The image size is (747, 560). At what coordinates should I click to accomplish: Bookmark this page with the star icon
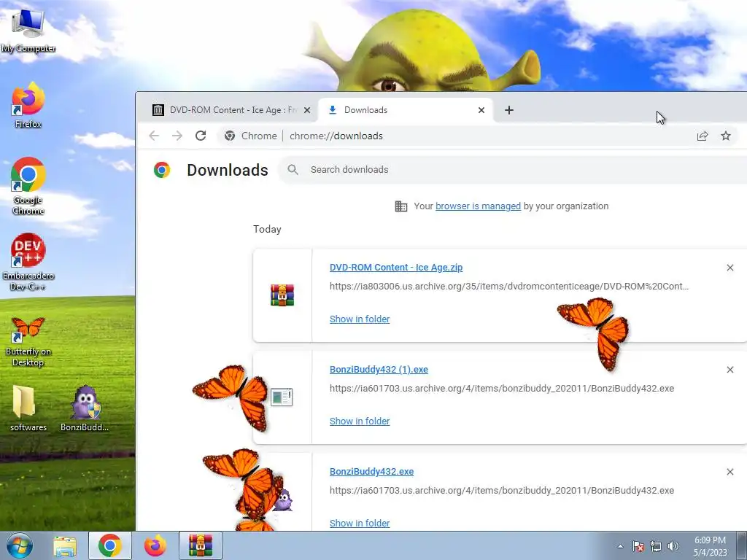[726, 136]
